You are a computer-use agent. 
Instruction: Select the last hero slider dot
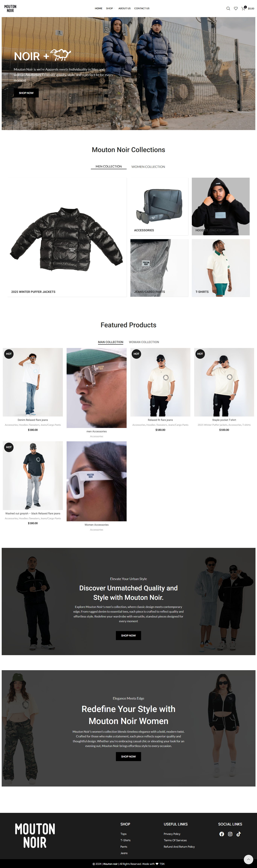[x=136, y=126]
